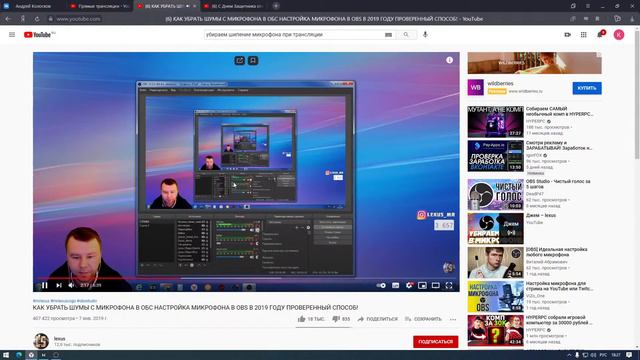Image resolution: width=640 pixels, height=360 pixels.
Task: Open the create video camera icon
Action: coord(567,35)
